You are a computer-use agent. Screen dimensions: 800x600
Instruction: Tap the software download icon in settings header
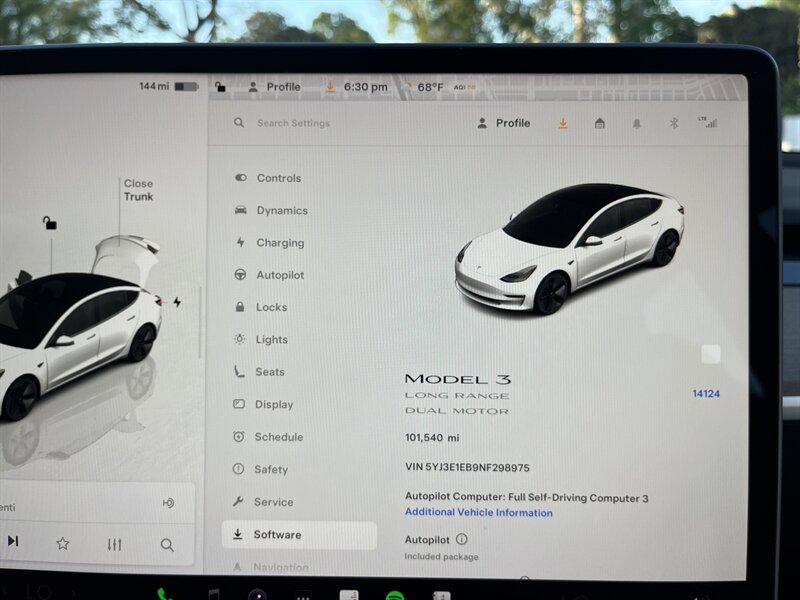click(563, 123)
